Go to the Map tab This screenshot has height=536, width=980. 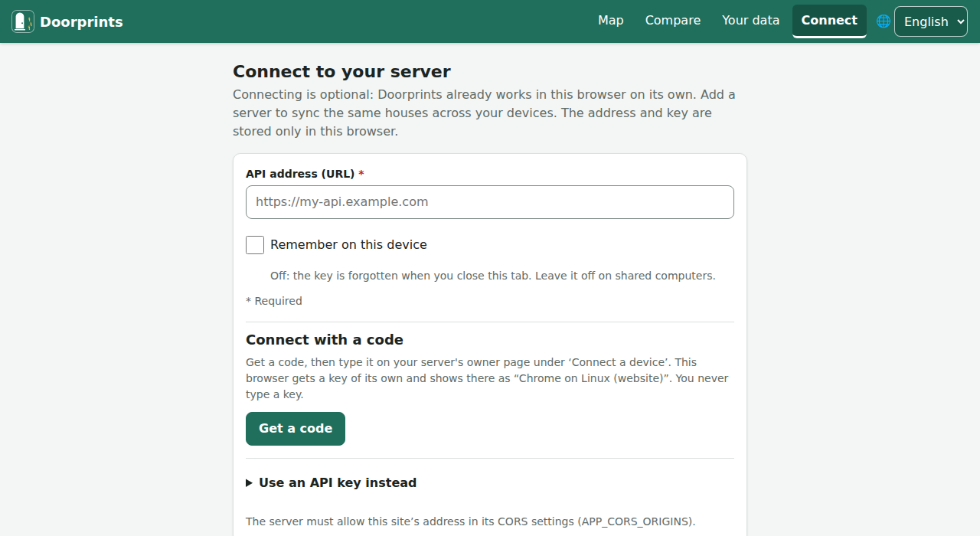611,21
